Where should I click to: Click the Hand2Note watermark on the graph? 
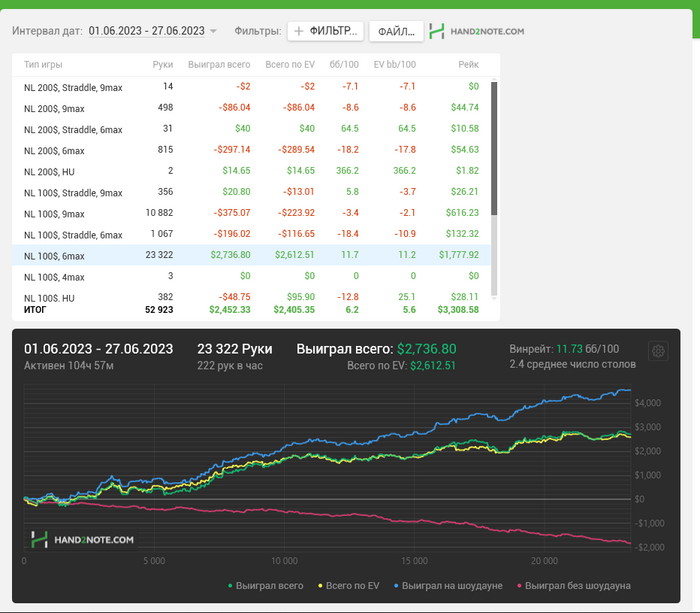[82, 539]
